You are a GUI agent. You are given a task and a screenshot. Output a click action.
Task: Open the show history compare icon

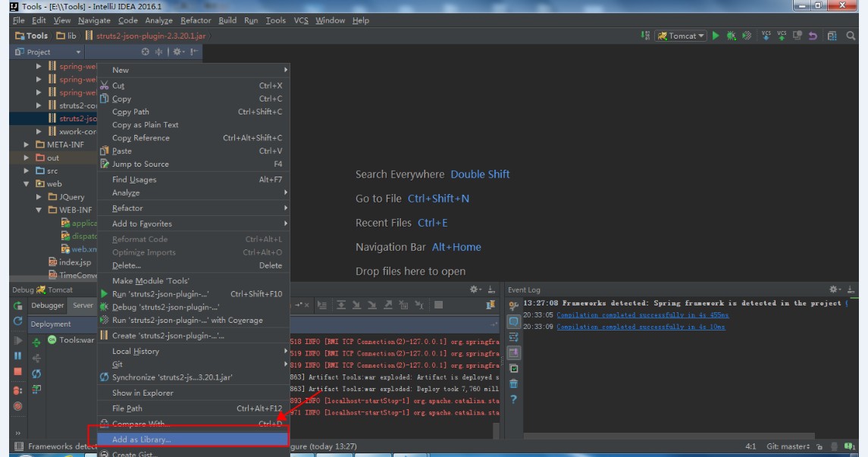pos(797,36)
